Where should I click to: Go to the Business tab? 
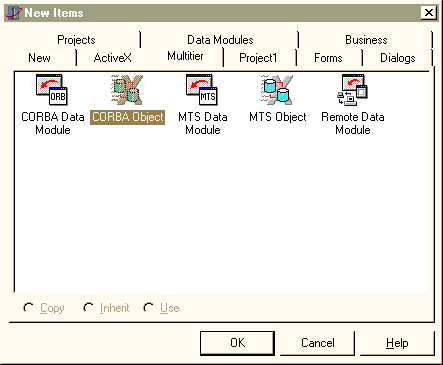(366, 40)
